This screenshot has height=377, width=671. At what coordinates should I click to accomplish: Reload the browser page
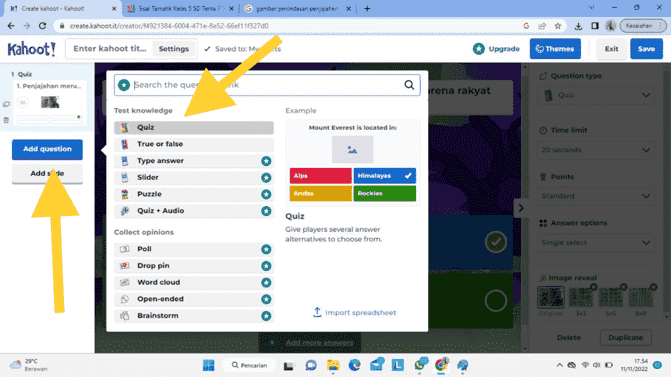click(42, 26)
